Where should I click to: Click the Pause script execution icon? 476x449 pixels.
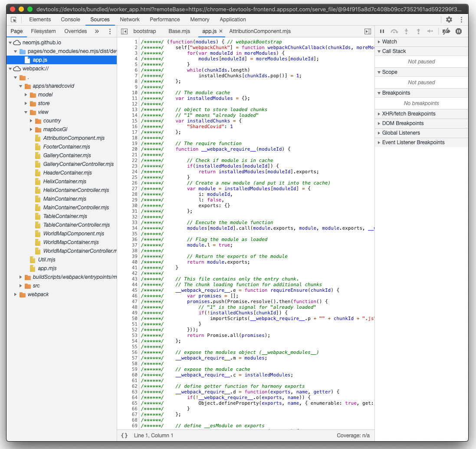(382, 31)
